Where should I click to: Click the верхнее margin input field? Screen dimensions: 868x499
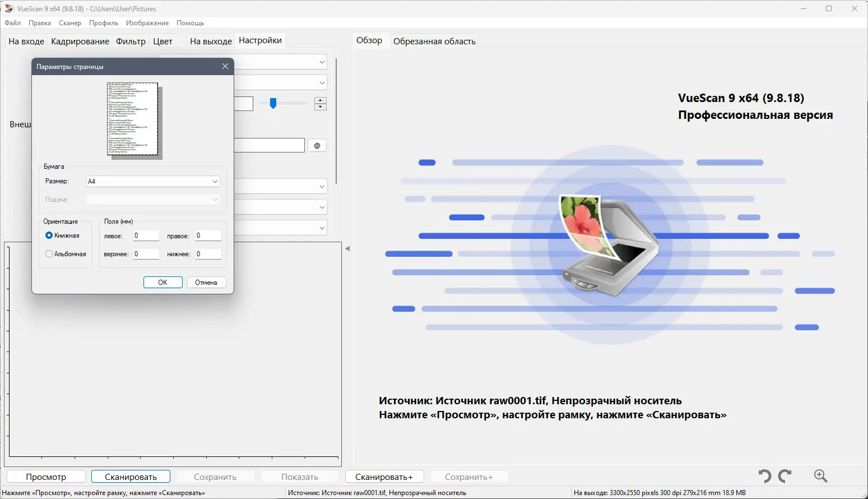click(x=146, y=254)
